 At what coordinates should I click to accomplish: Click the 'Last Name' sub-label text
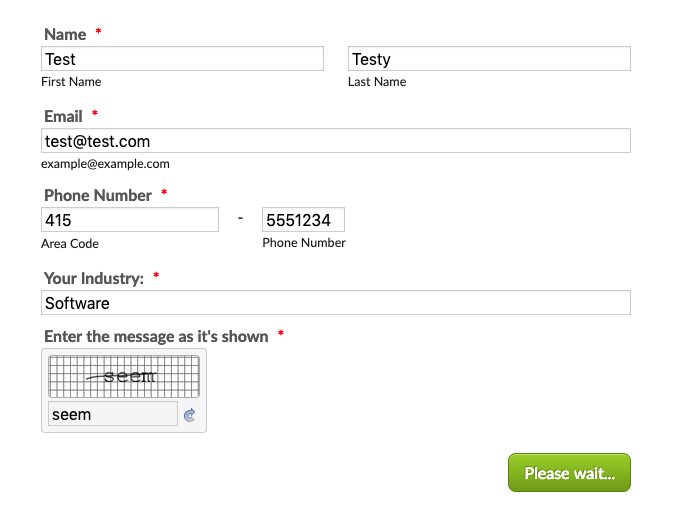point(377,82)
